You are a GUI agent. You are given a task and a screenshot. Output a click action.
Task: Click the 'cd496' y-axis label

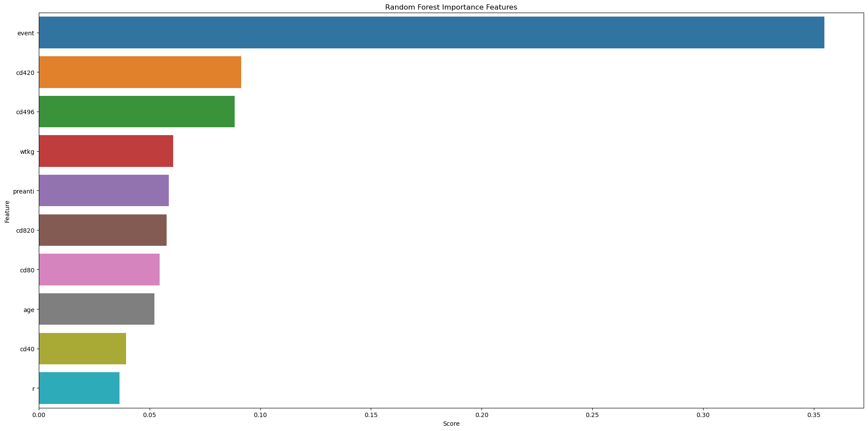coord(25,112)
